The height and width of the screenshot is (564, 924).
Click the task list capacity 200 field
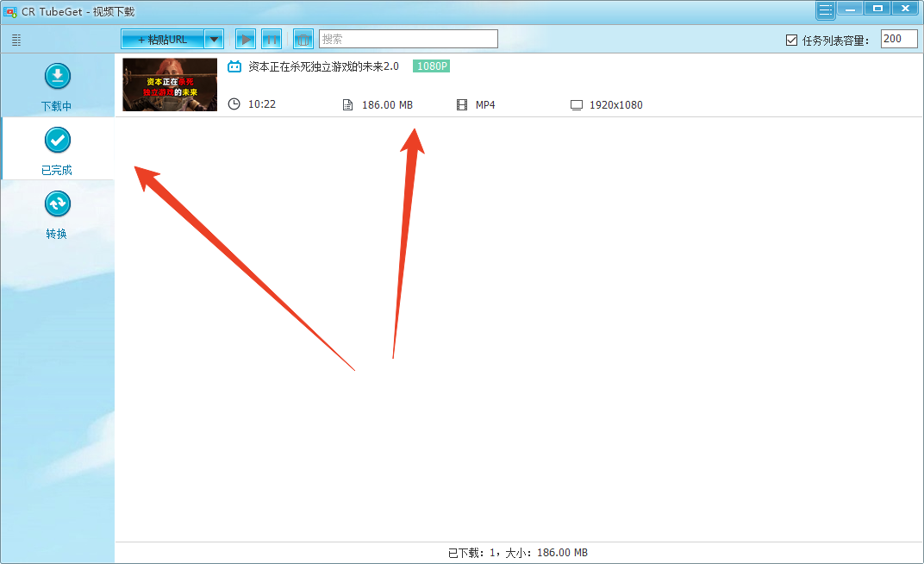[899, 39]
